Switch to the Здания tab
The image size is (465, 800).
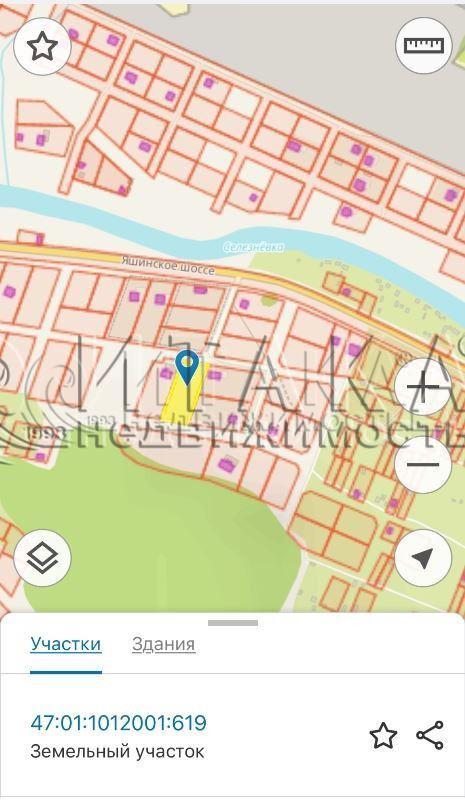tap(163, 644)
